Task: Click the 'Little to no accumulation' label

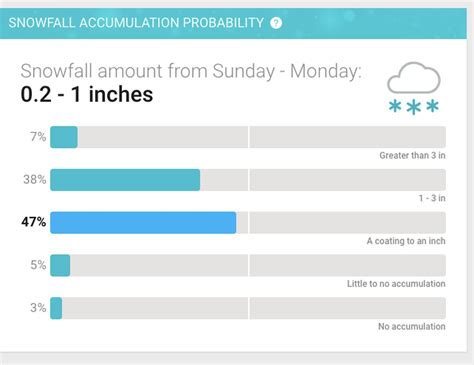Action: point(396,284)
